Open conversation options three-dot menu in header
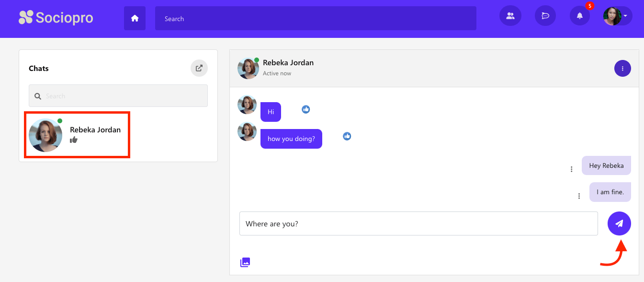 coord(622,69)
